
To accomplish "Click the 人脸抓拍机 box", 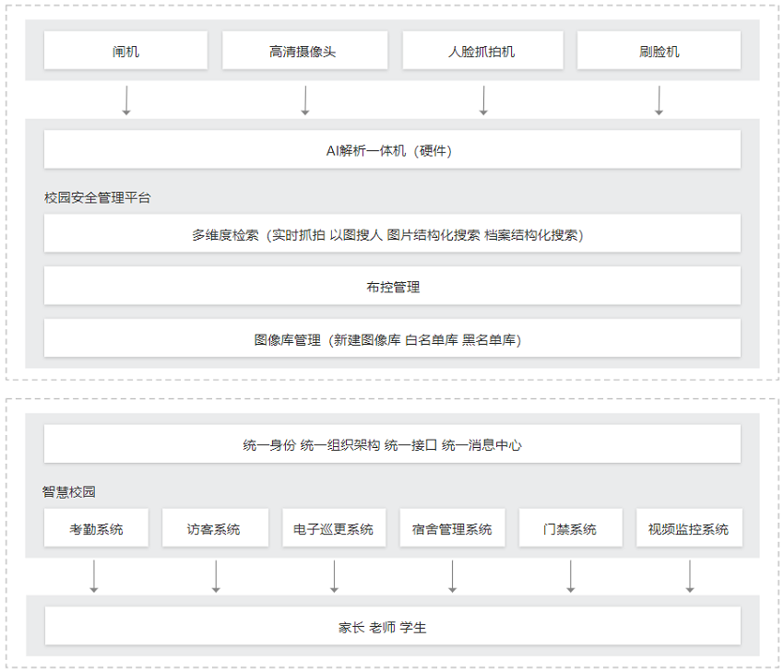I will (482, 51).
